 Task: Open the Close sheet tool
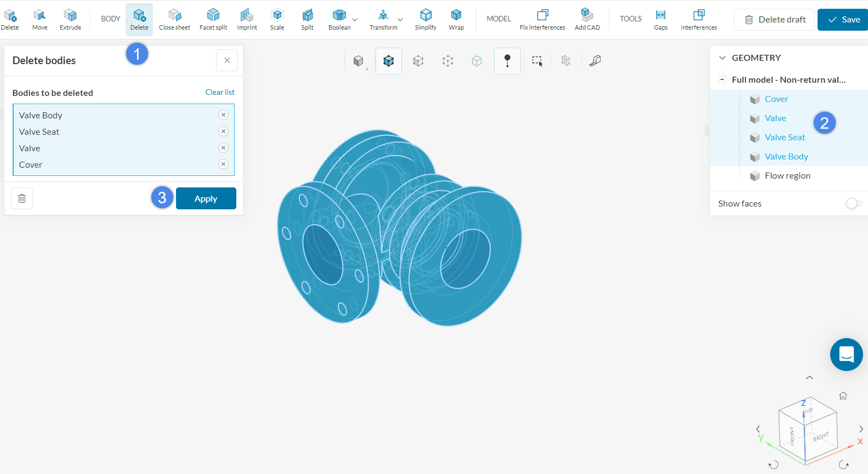click(x=174, y=19)
